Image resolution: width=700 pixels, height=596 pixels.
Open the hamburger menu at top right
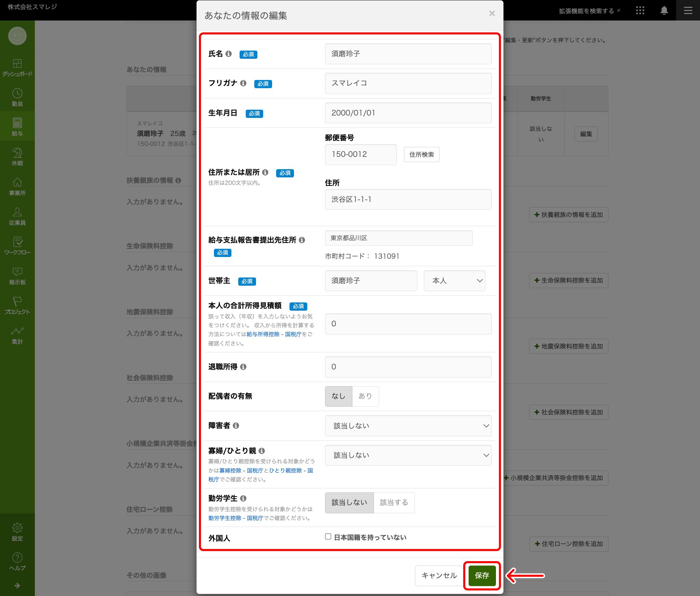(x=688, y=11)
